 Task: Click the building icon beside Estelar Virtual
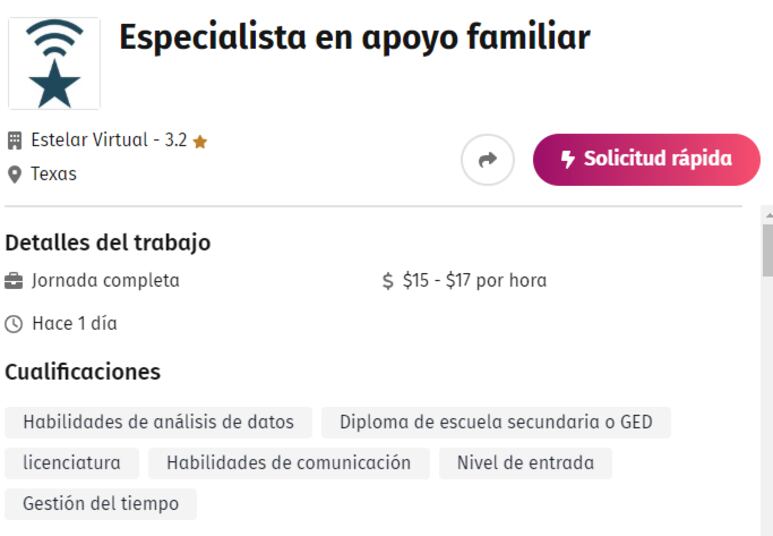pyautogui.click(x=15, y=141)
